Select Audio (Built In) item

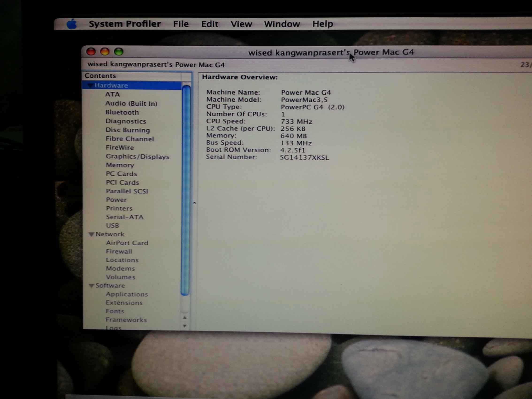pos(131,104)
